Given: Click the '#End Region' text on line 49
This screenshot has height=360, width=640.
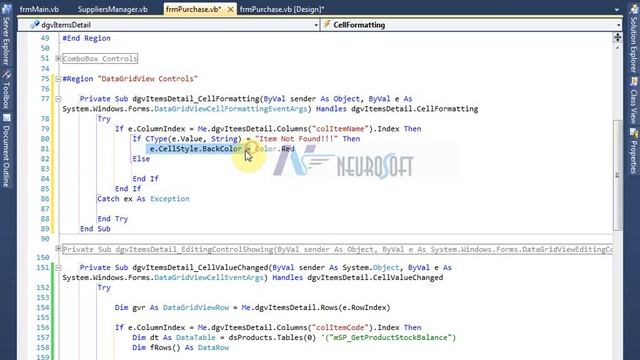Looking at the screenshot, I should tap(86, 38).
